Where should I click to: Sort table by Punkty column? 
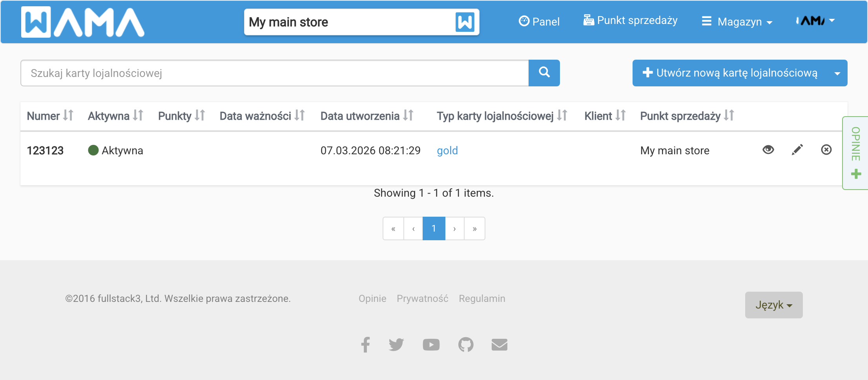181,116
